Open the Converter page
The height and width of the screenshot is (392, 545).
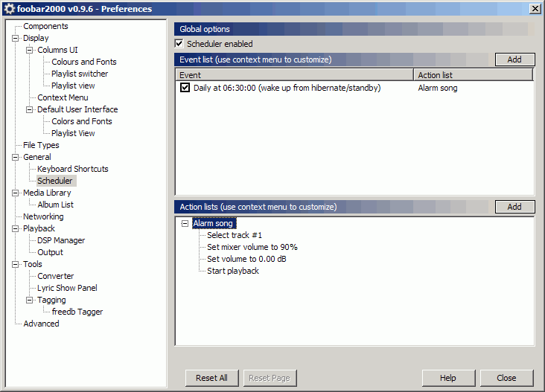pos(56,276)
